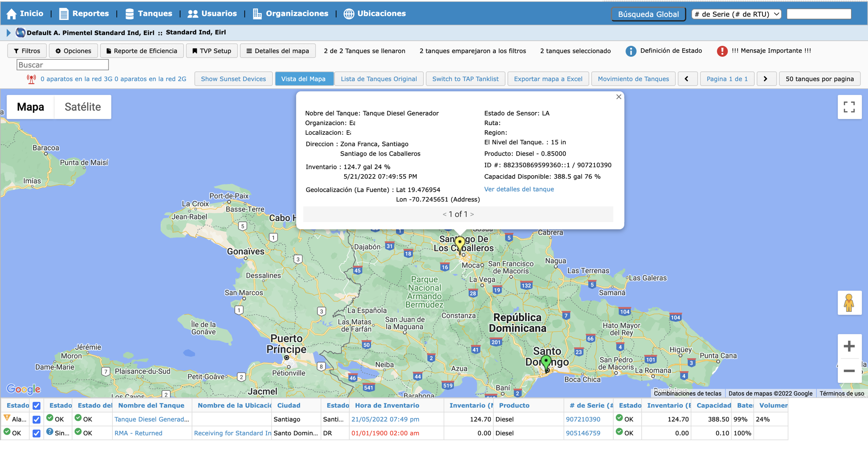Viewport: 868px width, 464px height.
Task: Click the Definición de Estado info icon
Action: pyautogui.click(x=631, y=51)
